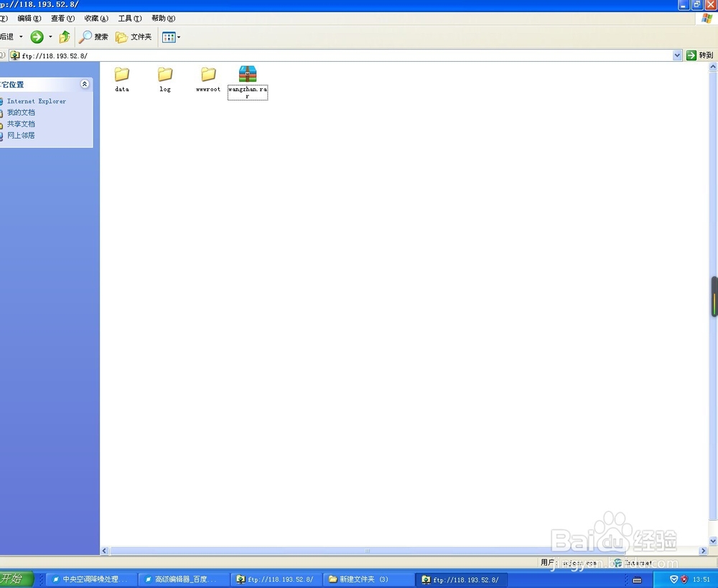Expand the Forward history dropdown arrow
Screen dimensions: 718x588
tap(50, 37)
